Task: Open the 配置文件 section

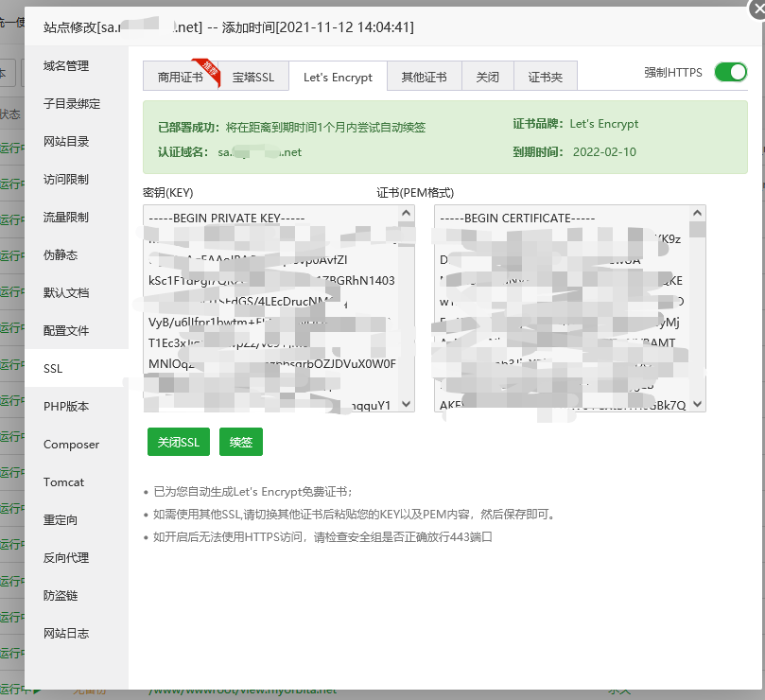Action: tap(66, 331)
